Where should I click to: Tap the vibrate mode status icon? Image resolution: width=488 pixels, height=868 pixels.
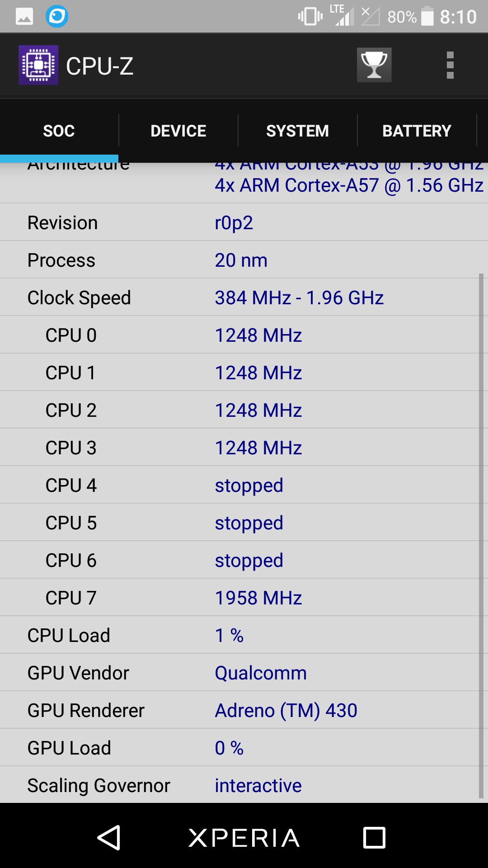click(x=310, y=17)
